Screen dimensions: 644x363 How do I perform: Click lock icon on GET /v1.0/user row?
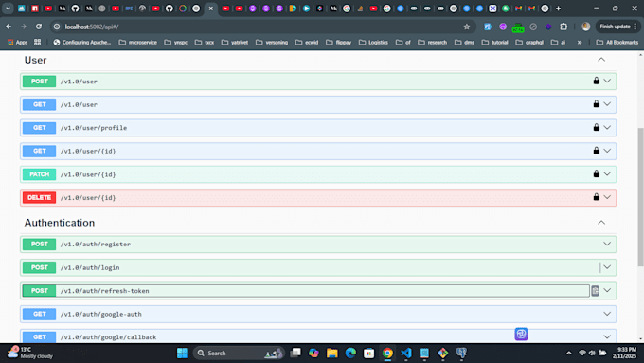[x=596, y=104]
